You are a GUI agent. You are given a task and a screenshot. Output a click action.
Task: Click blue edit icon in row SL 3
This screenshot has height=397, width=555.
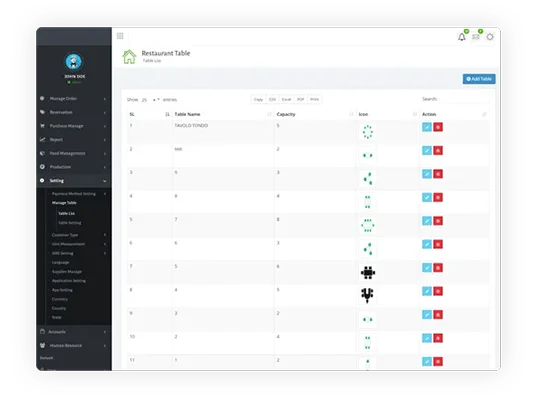[427, 174]
